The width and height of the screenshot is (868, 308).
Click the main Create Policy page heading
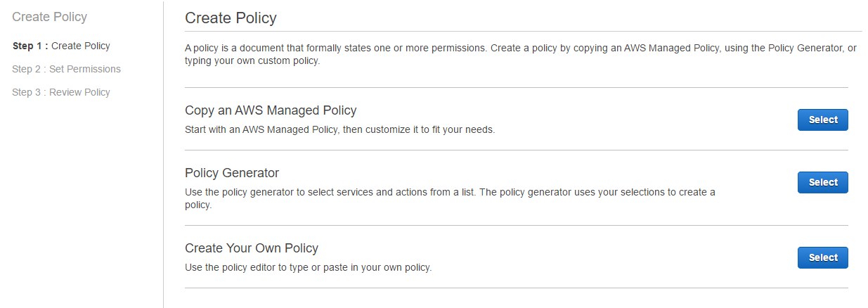point(231,18)
